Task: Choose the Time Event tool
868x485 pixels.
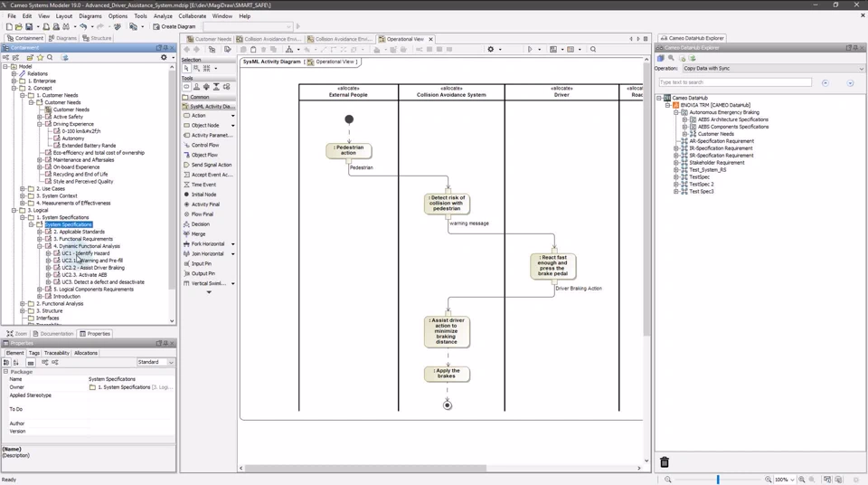Action: (203, 185)
